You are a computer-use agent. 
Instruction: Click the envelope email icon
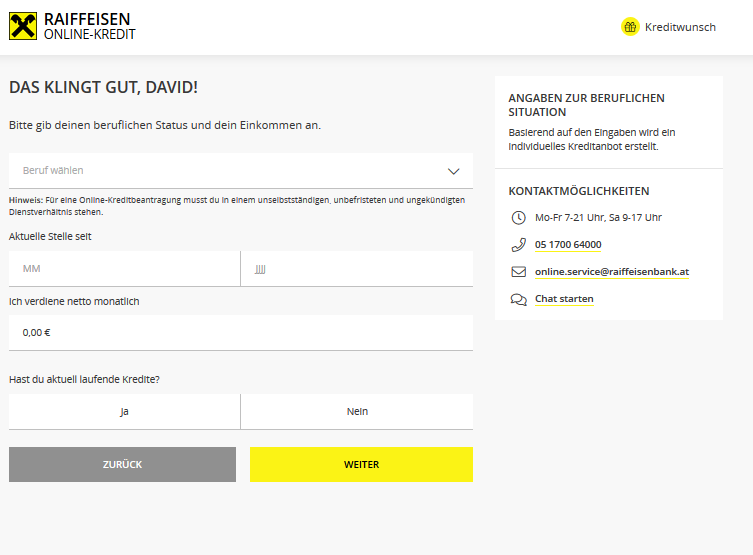click(518, 272)
